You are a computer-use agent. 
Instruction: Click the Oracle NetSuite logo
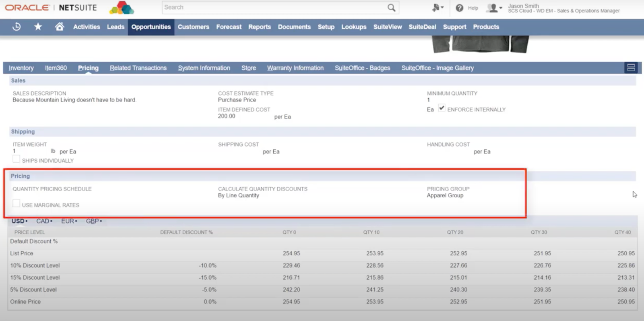51,8
